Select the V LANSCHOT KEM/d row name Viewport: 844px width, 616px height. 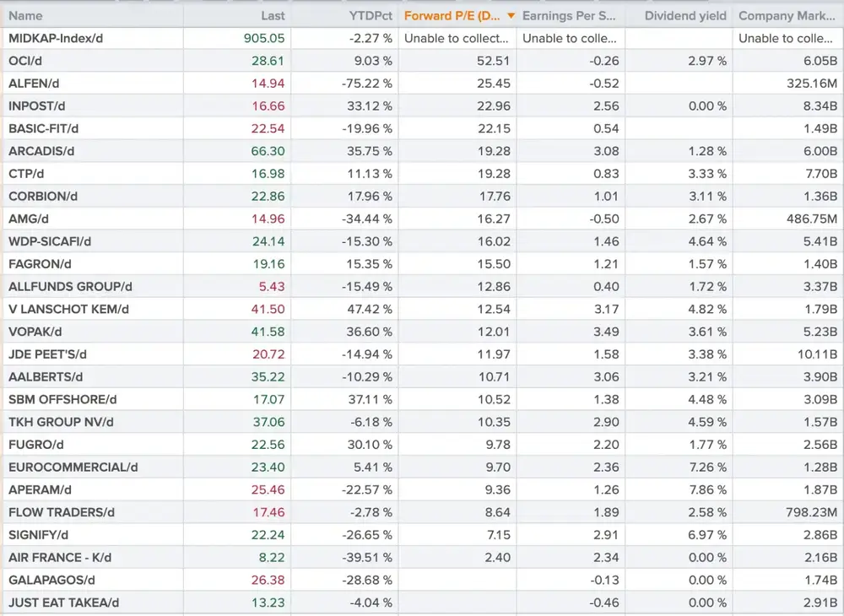68,310
